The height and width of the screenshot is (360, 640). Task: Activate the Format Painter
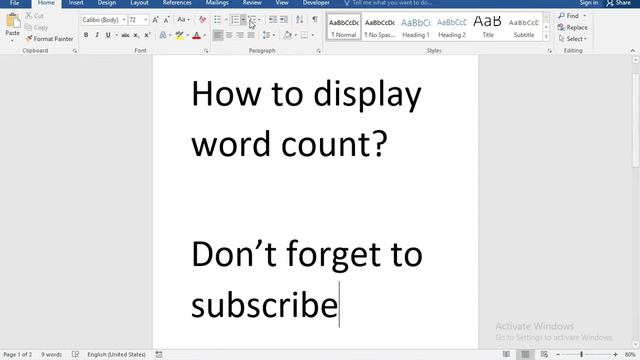tap(49, 39)
